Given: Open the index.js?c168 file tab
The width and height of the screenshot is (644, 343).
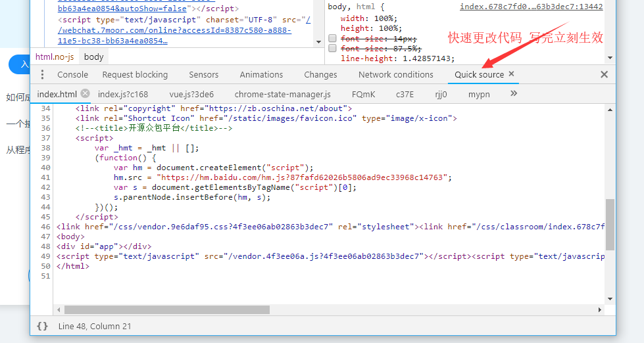Looking at the screenshot, I should pyautogui.click(x=123, y=95).
